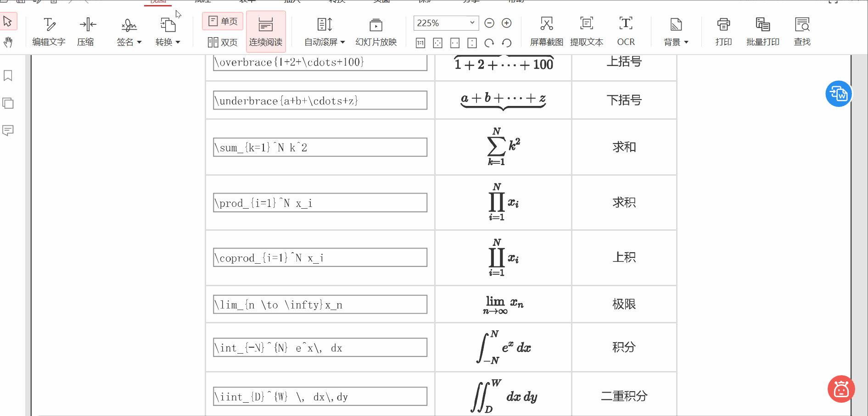Image resolution: width=868 pixels, height=416 pixels.
Task: Select the screen capture (屏幕截图) tool
Action: (546, 30)
